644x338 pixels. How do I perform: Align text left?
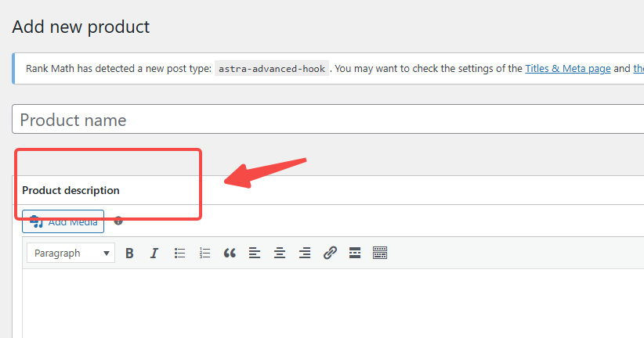(x=255, y=253)
